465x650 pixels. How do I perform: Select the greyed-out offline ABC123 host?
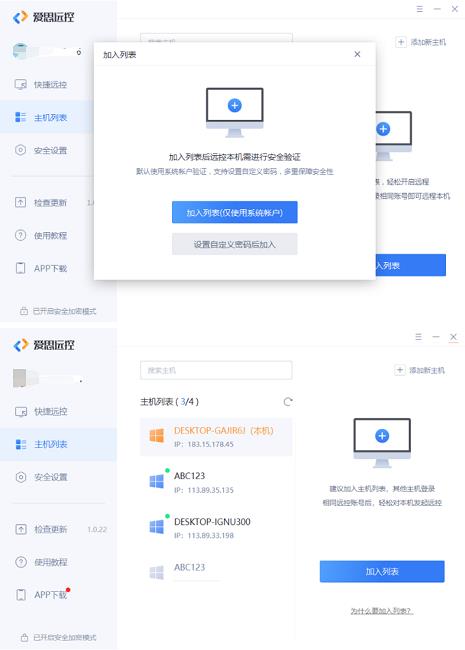(x=216, y=572)
